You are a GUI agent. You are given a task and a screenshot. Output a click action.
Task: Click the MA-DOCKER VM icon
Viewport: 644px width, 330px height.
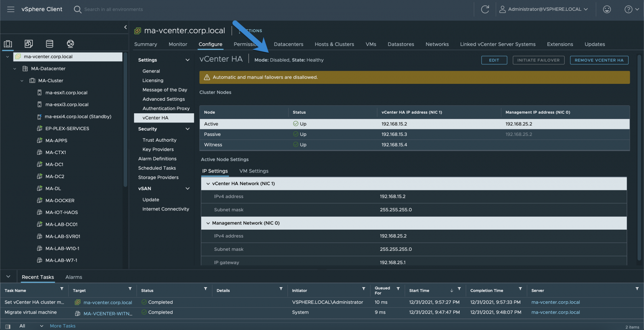point(39,201)
